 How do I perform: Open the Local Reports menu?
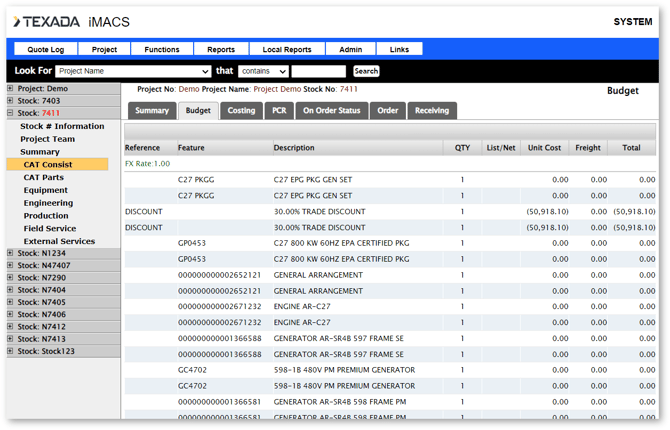tap(287, 49)
